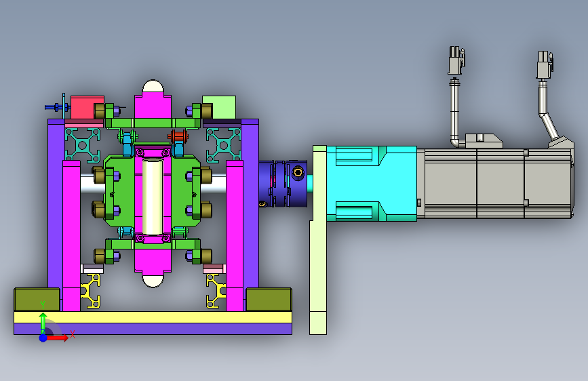The image size is (588, 381).
Task: Select the left motor cable connector plug
Action: coord(456,60)
